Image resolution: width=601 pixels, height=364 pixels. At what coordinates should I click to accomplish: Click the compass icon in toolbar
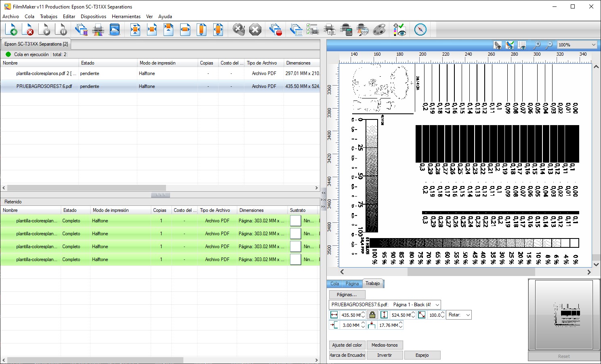420,29
